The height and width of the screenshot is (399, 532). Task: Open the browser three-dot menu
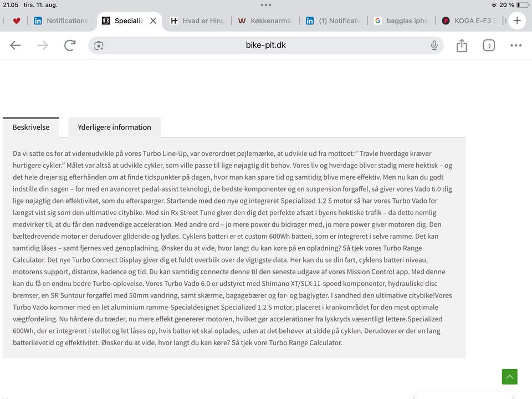pos(516,45)
